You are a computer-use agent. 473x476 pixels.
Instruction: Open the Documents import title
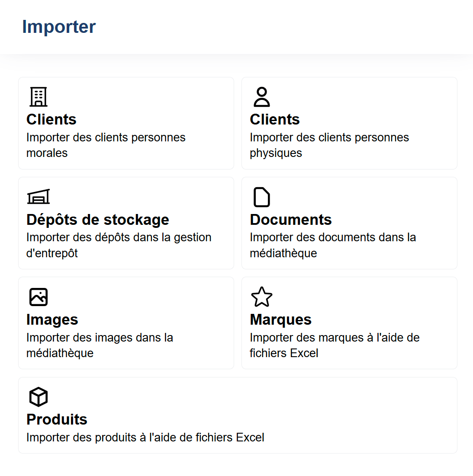click(291, 220)
